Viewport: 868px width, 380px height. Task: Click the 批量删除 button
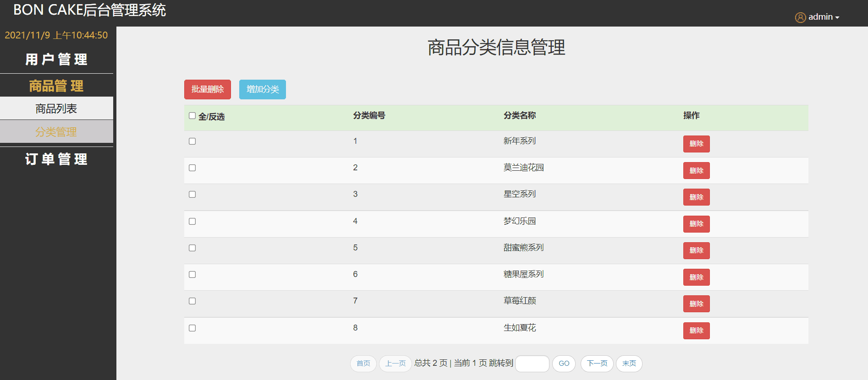click(x=208, y=89)
